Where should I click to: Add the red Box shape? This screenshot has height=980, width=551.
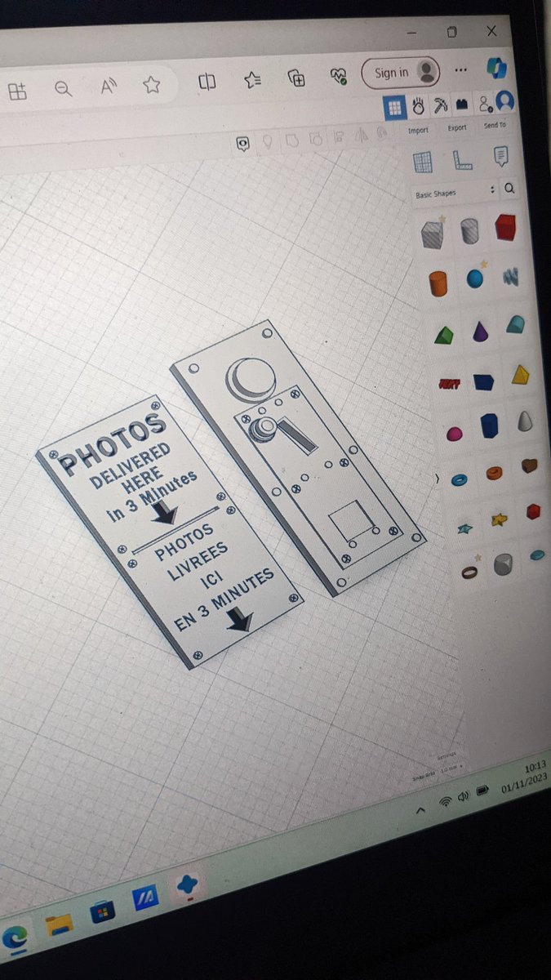click(x=506, y=228)
